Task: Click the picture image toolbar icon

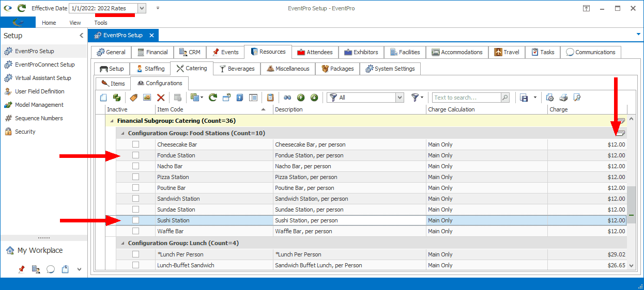Action: pos(147,98)
